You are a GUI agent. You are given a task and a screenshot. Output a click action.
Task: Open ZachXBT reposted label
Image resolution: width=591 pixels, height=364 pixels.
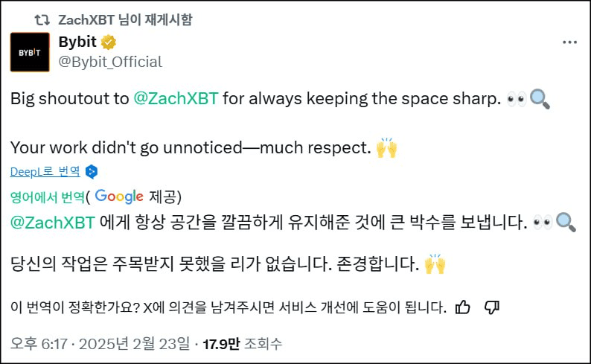pyautogui.click(x=125, y=19)
